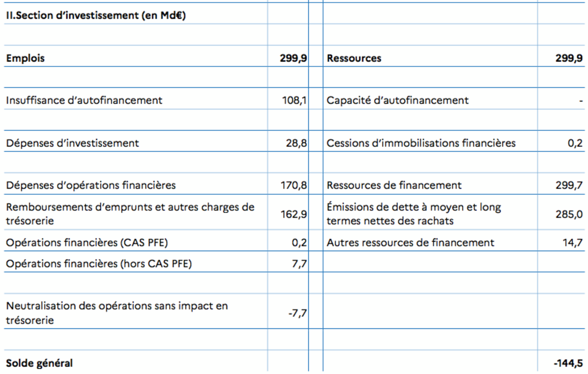Select the 'Emplois' row label
The image size is (588, 374).
[x=25, y=58]
